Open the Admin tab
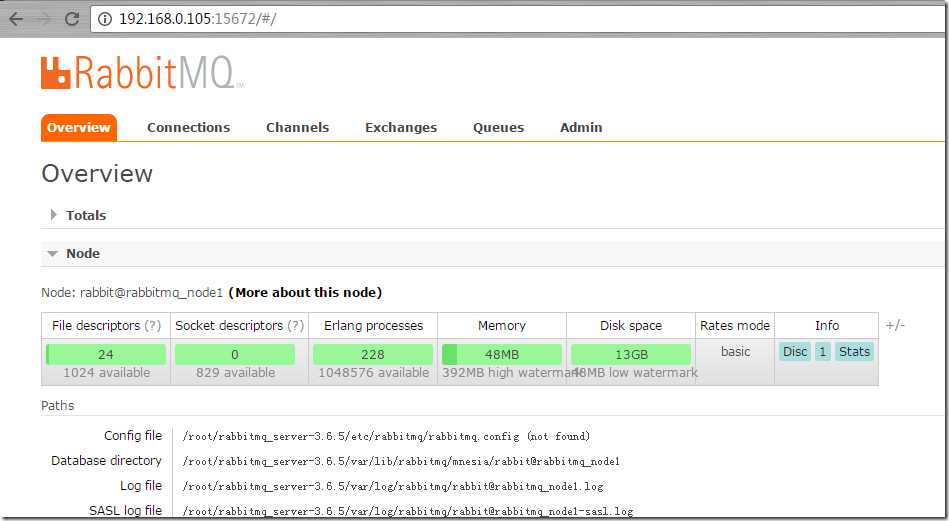 (581, 128)
